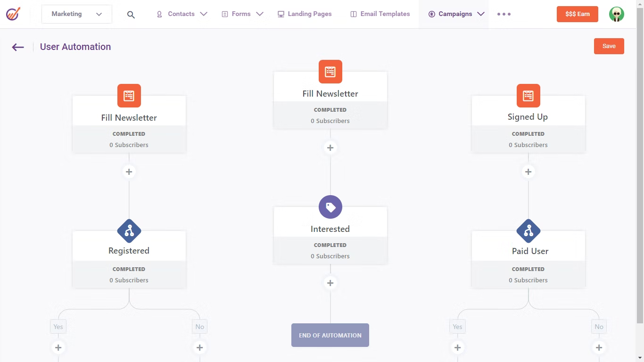Screen dimensions: 644x362
Task: Save the User Automation workflow
Action: pos(609,46)
